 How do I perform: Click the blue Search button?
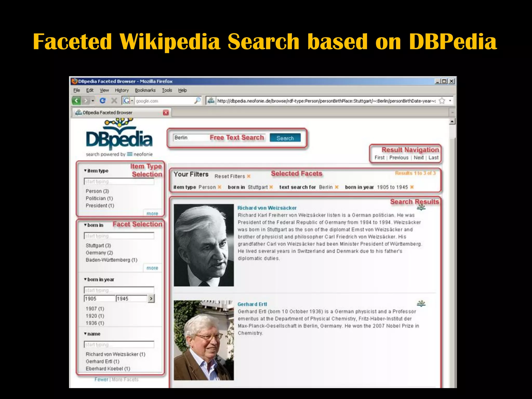coord(285,138)
